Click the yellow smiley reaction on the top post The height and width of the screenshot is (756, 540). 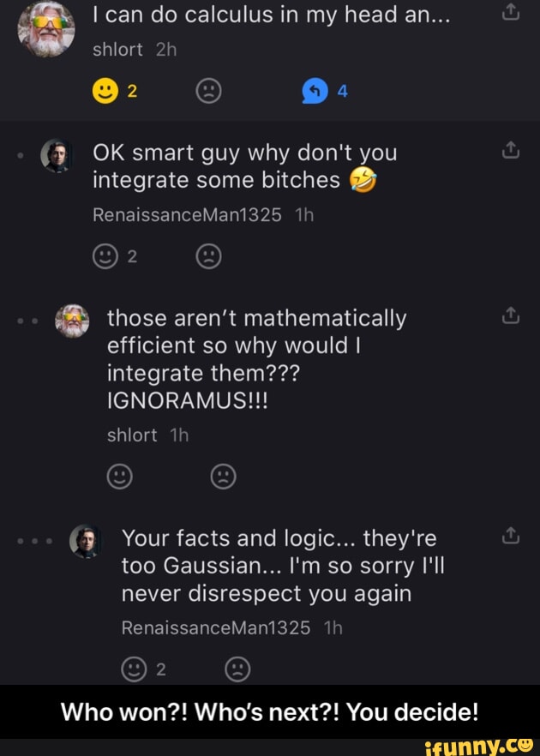tap(104, 87)
